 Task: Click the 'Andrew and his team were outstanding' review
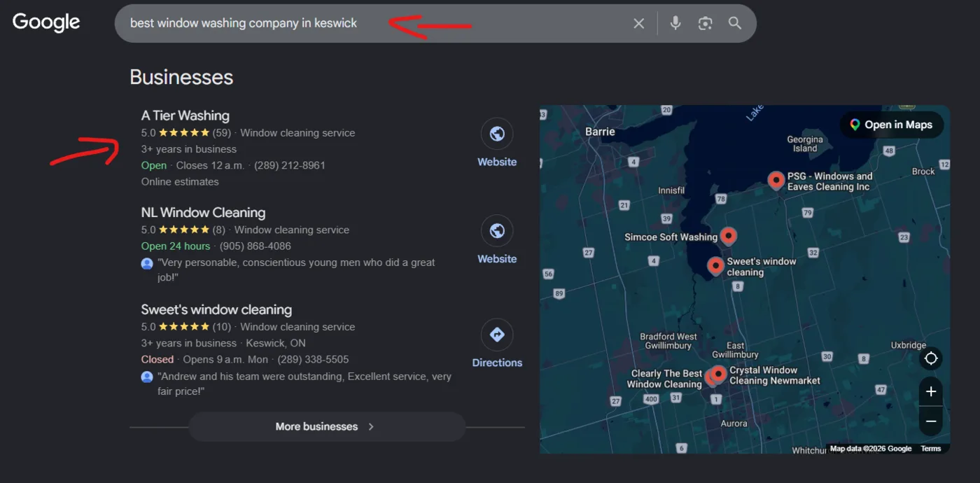tap(304, 384)
